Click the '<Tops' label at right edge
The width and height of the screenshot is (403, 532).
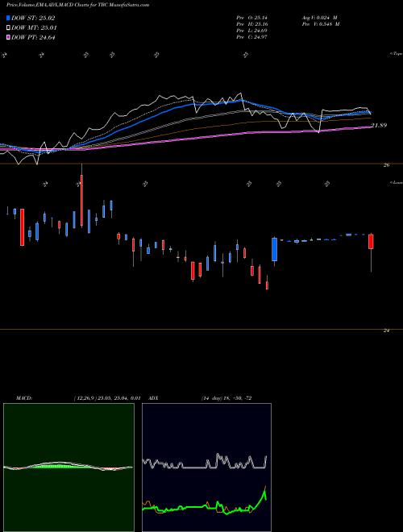(397, 54)
